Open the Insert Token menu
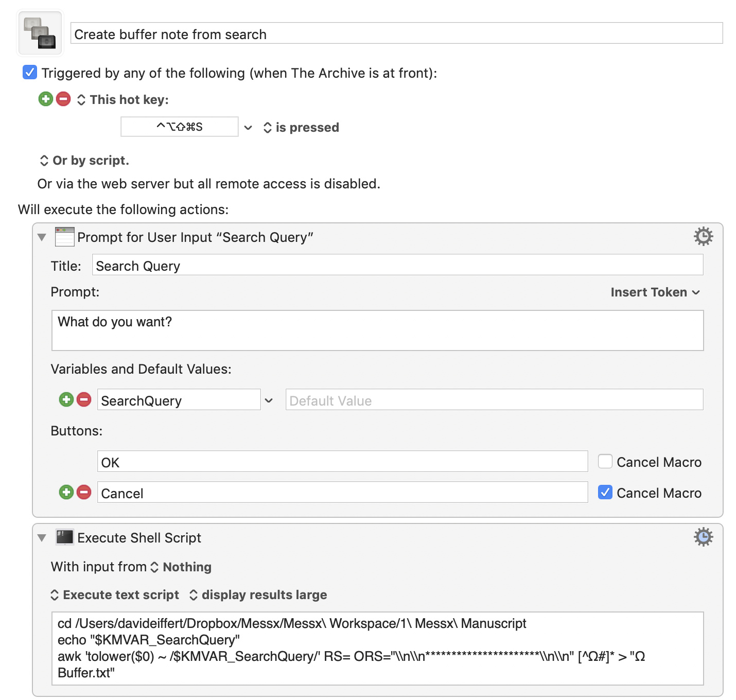The height and width of the screenshot is (700, 736). tap(655, 292)
